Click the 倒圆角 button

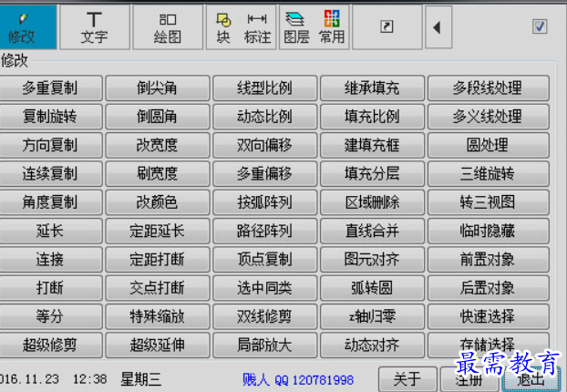[158, 117]
